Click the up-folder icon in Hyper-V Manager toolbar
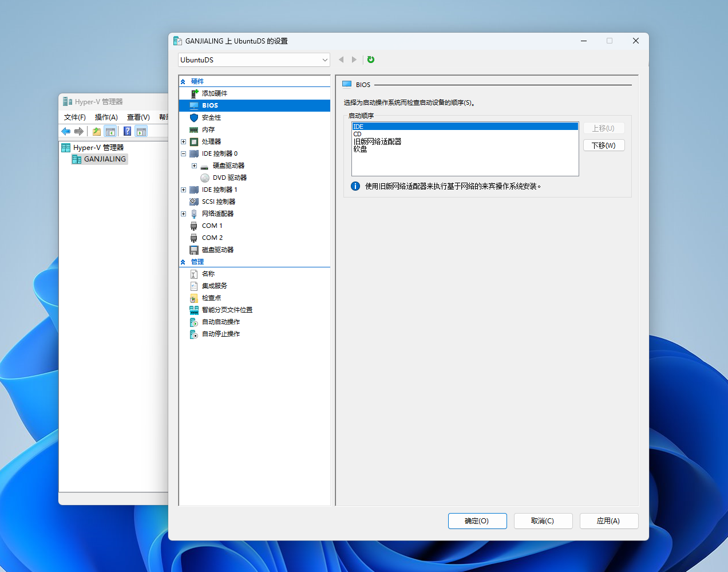 click(x=97, y=131)
